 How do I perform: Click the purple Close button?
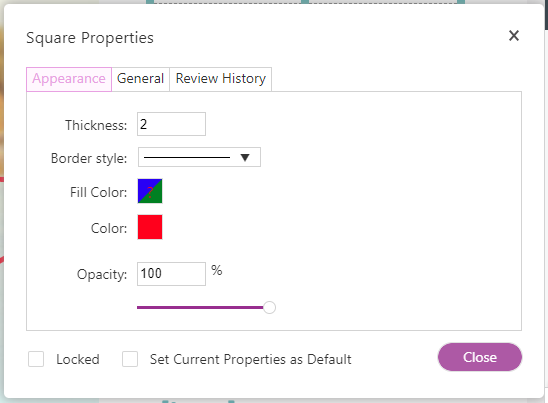480,357
